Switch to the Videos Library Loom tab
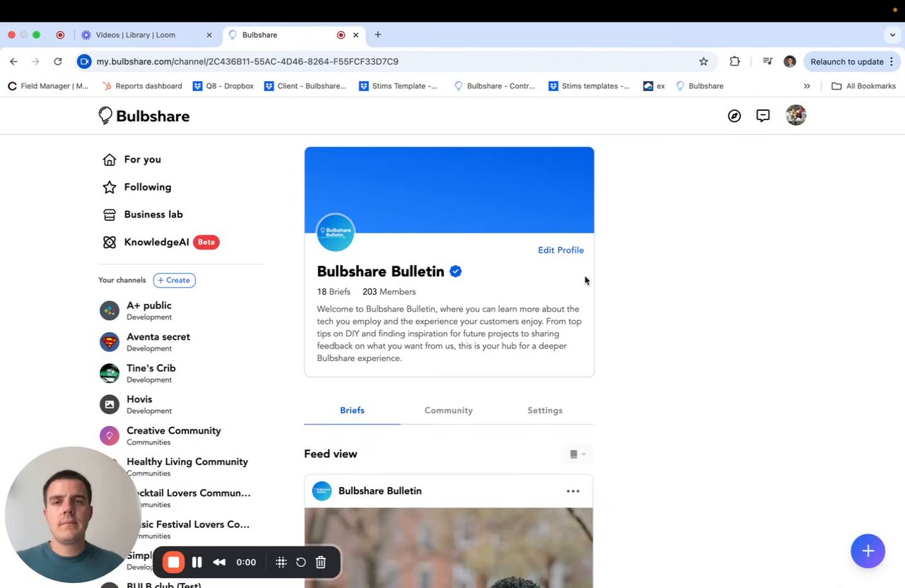This screenshot has width=905, height=588. point(147,35)
